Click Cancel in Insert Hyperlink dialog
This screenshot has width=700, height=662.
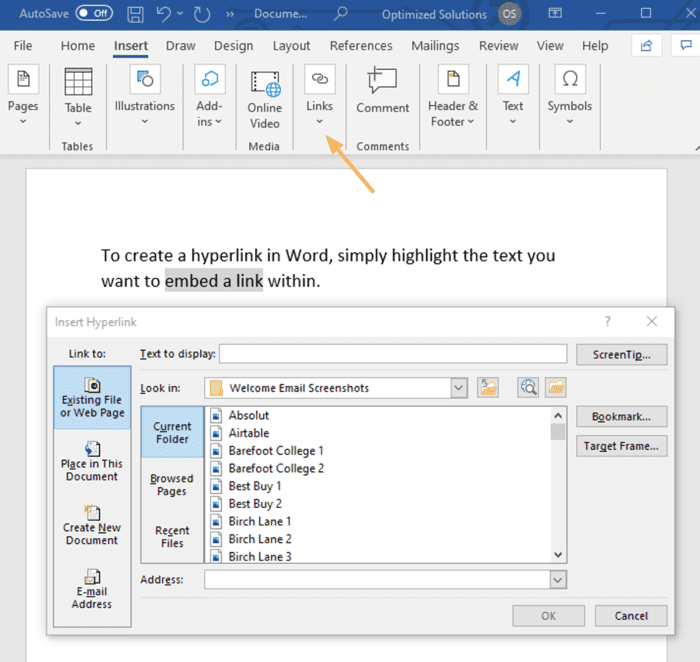pyautogui.click(x=631, y=616)
